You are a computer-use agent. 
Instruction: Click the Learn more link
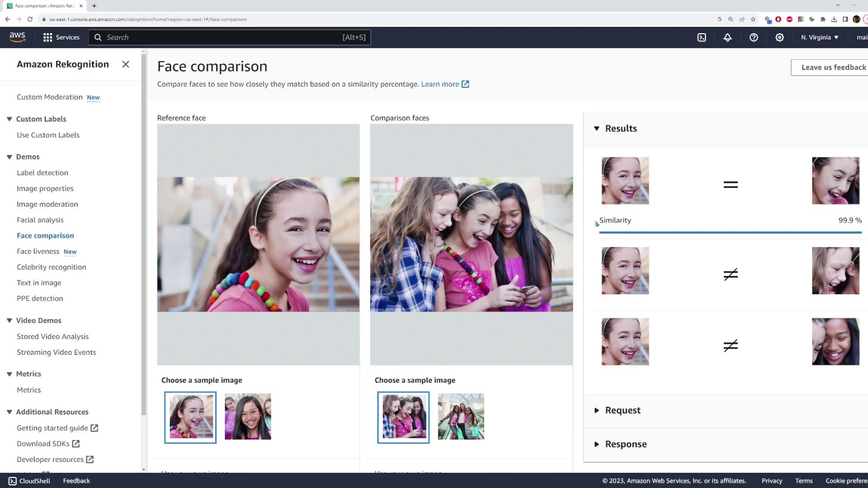click(440, 84)
